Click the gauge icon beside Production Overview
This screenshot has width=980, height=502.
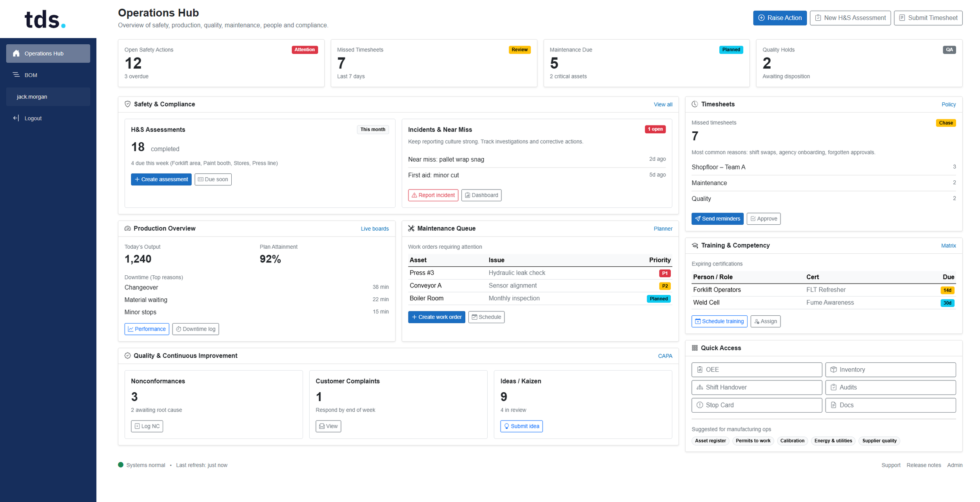(127, 228)
